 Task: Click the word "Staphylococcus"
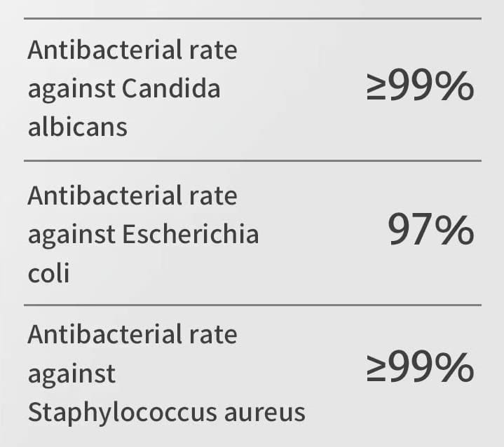click(122, 413)
